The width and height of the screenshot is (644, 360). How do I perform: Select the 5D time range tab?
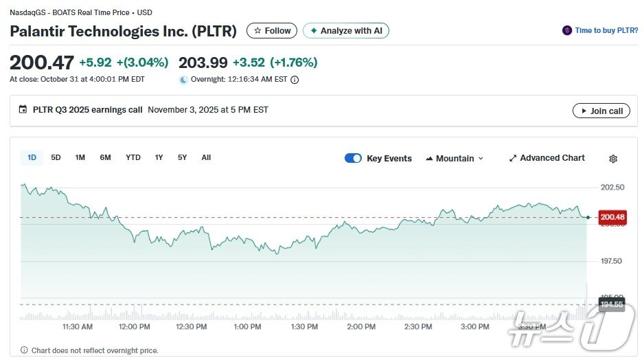point(56,158)
